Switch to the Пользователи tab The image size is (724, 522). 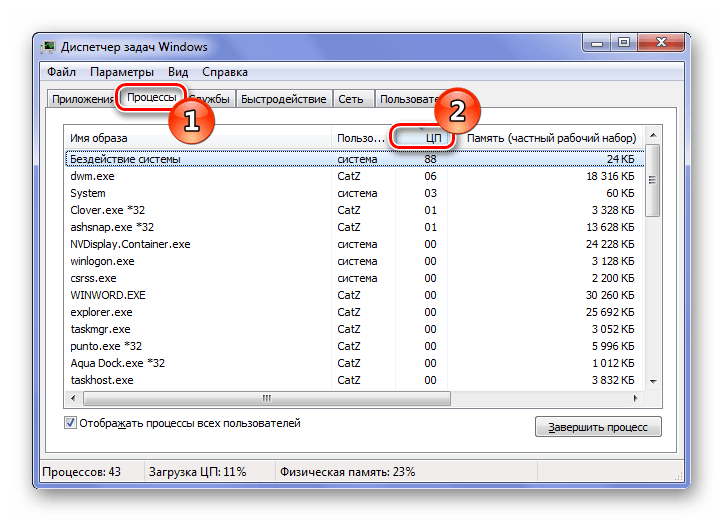point(409,99)
